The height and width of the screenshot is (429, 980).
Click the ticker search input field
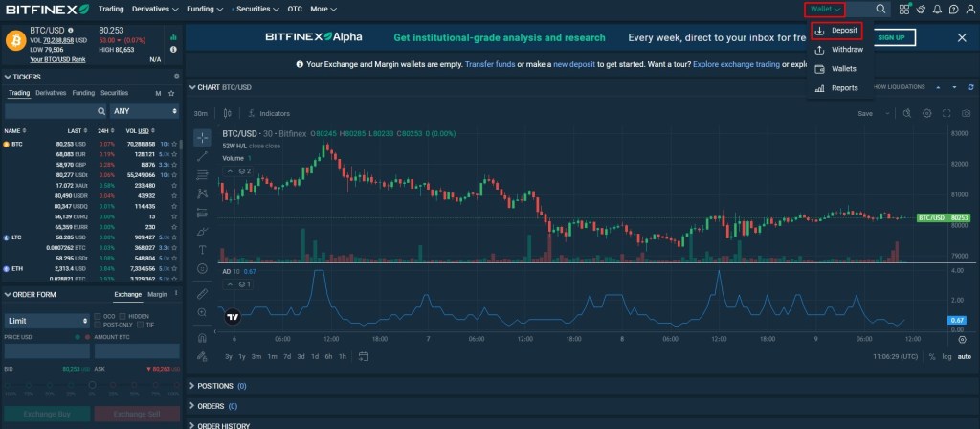point(56,111)
